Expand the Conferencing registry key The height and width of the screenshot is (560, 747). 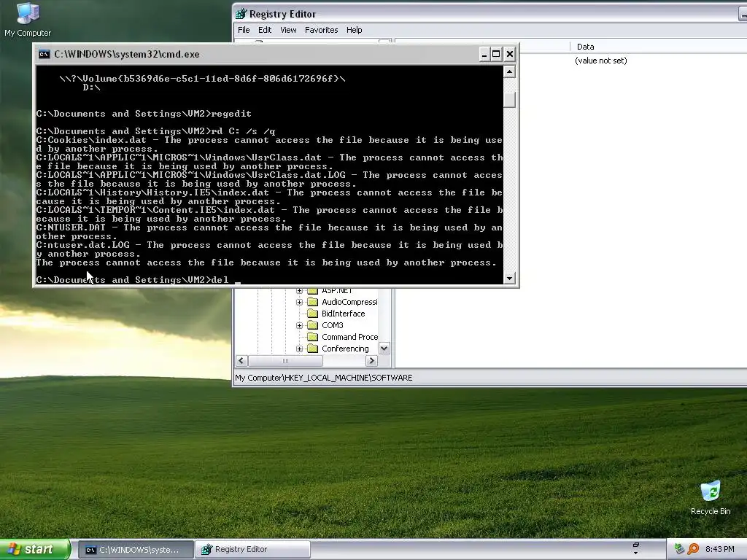coord(299,349)
